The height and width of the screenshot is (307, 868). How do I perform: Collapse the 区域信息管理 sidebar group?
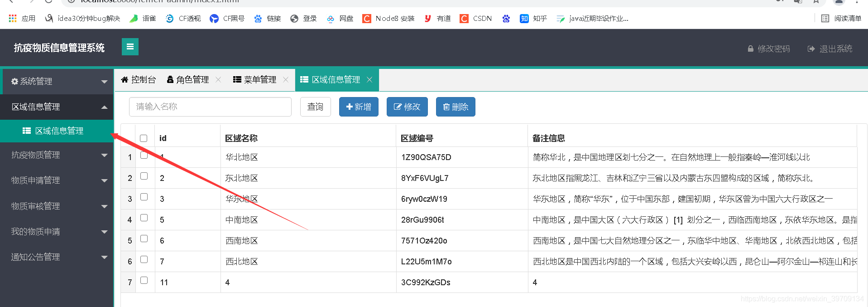click(x=57, y=107)
